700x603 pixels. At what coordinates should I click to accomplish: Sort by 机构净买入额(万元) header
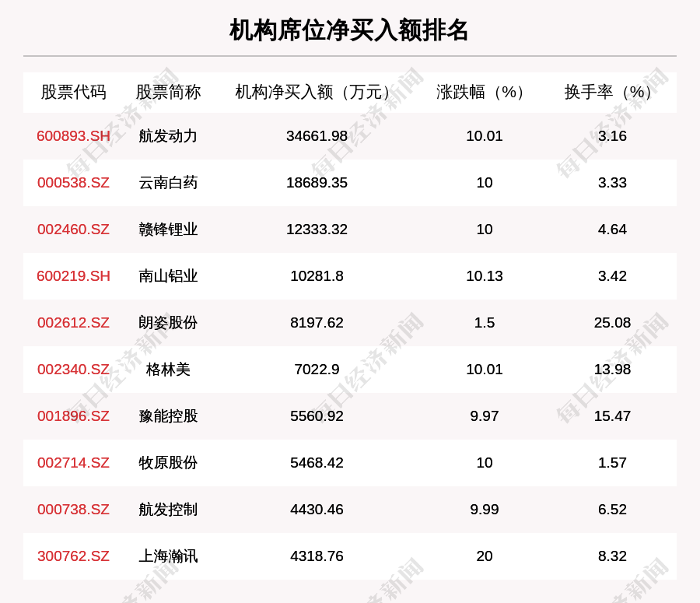click(317, 92)
